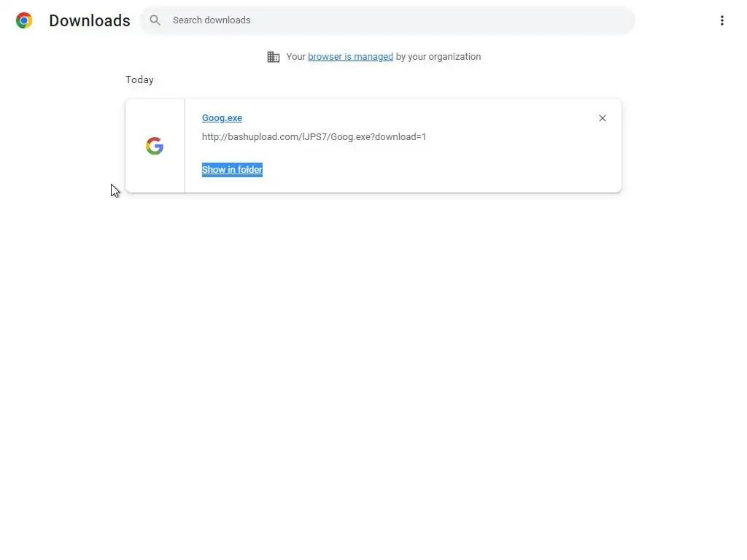Open the Goog.exe file link
The height and width of the screenshot is (560, 747).
[x=222, y=118]
